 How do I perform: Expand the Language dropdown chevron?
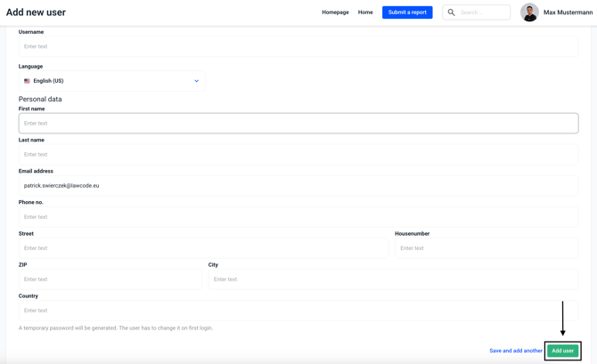click(197, 81)
